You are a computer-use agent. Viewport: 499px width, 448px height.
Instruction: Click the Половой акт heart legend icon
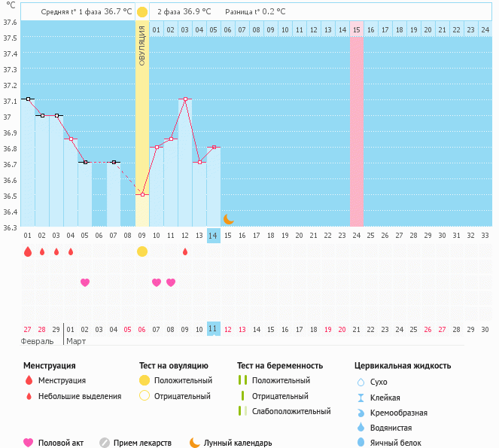29,443
